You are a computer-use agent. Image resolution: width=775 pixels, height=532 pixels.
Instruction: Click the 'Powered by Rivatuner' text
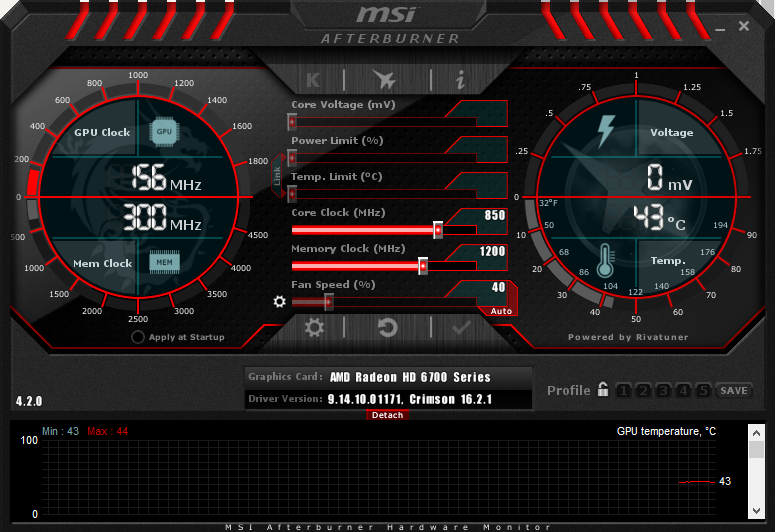pos(628,337)
